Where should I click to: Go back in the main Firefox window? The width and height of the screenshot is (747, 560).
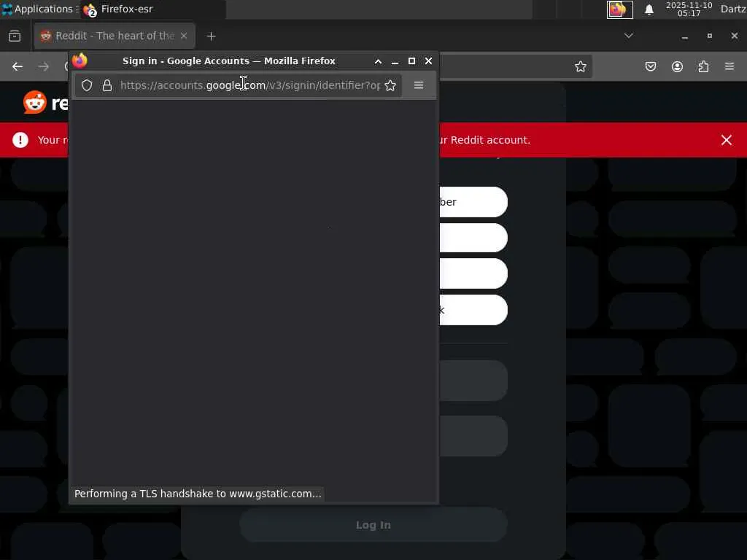coord(18,66)
